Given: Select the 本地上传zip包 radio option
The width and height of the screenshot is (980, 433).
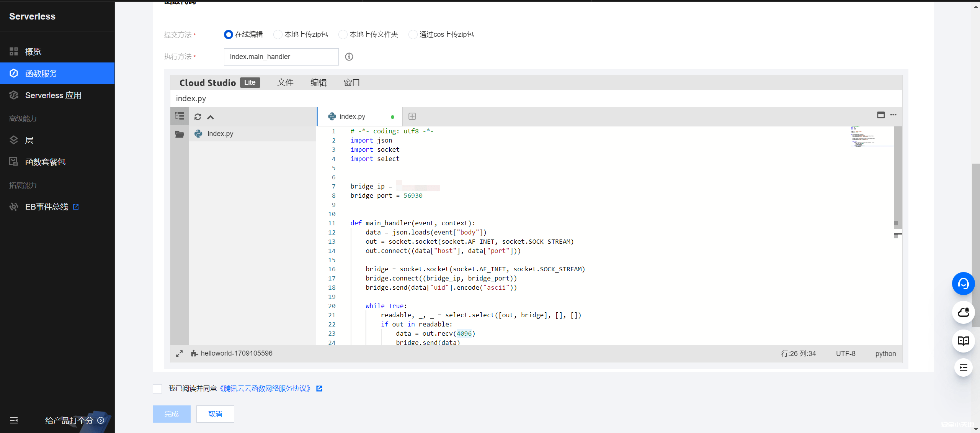Looking at the screenshot, I should click(278, 34).
